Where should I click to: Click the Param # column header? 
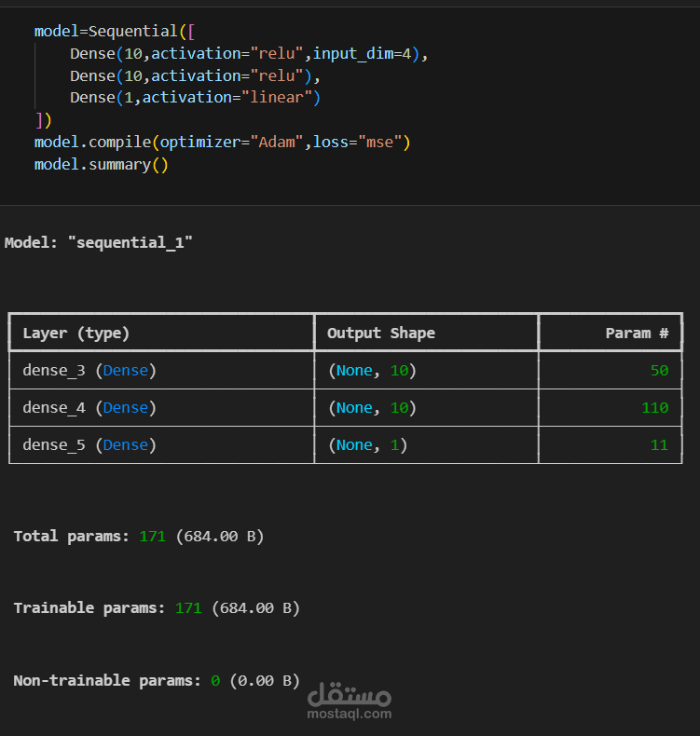click(637, 333)
